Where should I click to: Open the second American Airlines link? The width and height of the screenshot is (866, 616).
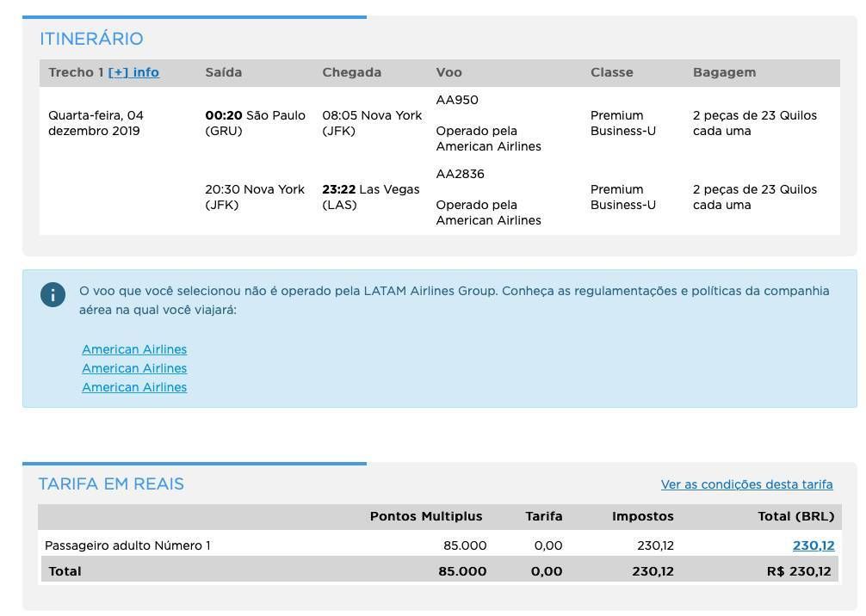click(134, 368)
